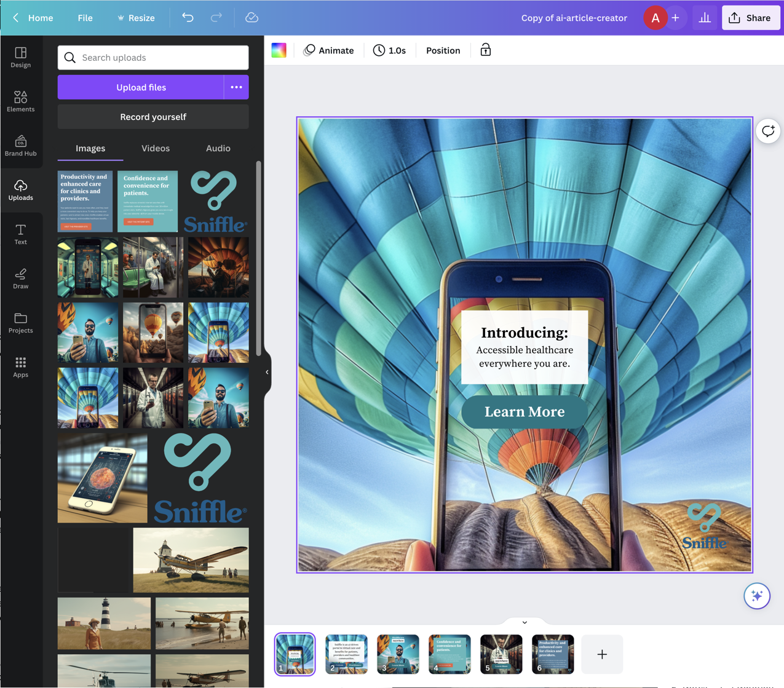Open the Uploads panel
Screen dimensions: 784x688
(x=21, y=190)
